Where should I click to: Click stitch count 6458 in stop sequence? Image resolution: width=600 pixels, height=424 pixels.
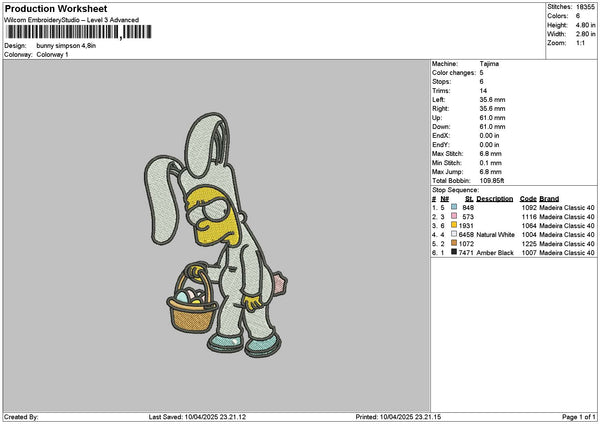click(x=466, y=235)
